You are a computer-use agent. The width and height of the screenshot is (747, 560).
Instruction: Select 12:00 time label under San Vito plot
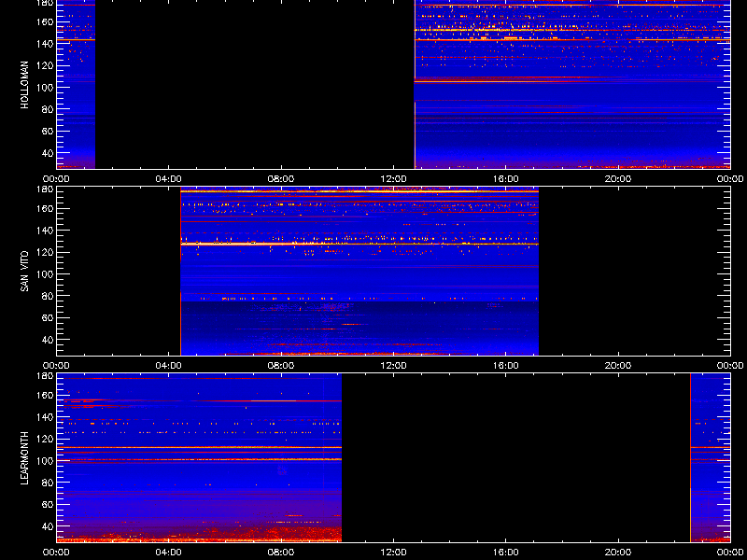point(393,366)
